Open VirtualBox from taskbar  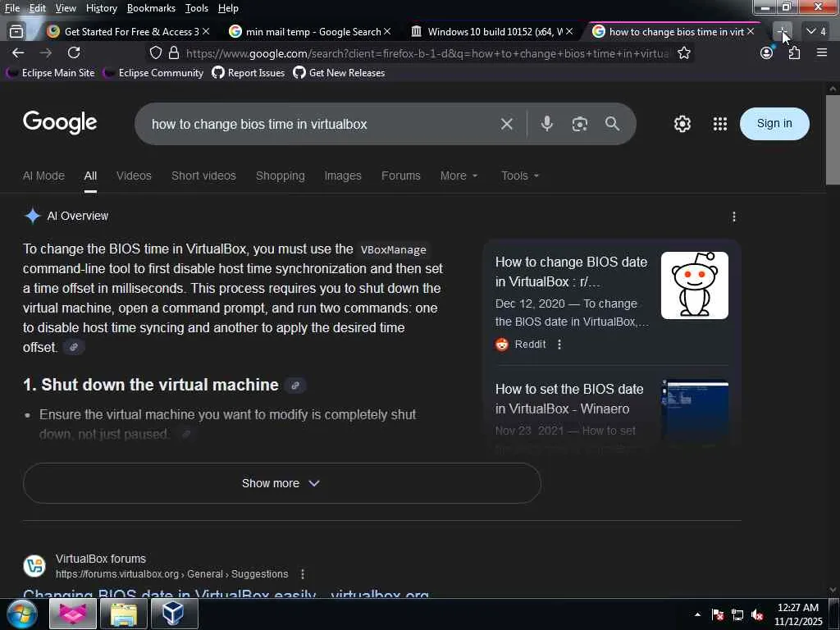pos(174,614)
